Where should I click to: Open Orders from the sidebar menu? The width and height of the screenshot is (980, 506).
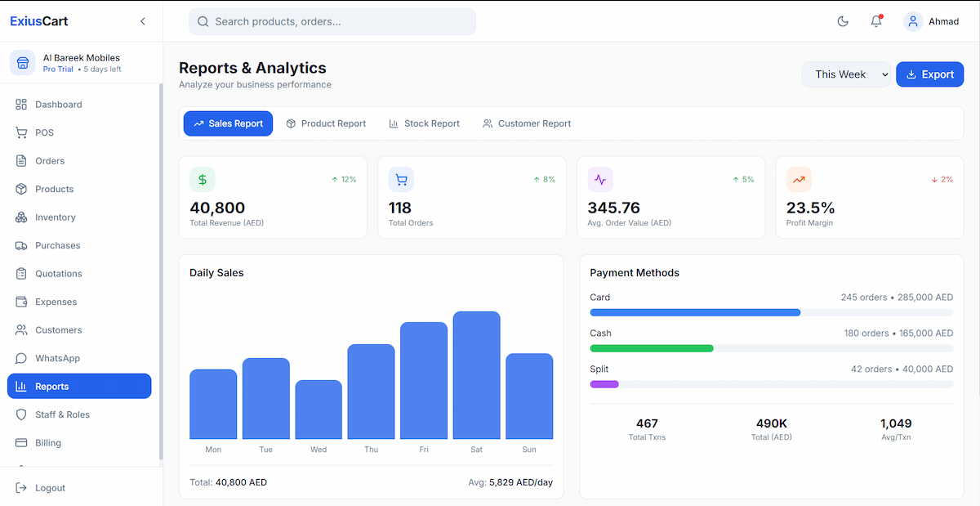tap(79, 161)
